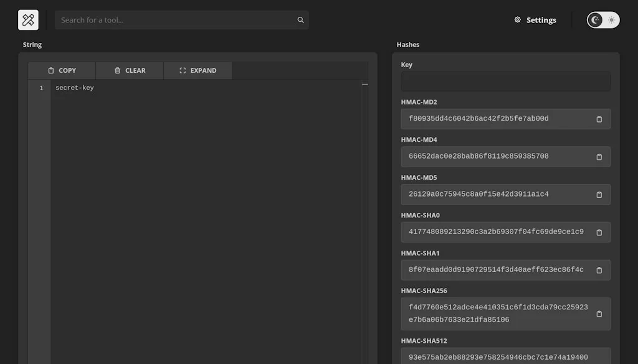Click the search magnifier icon
Screen dimensions: 638x364
301,20
